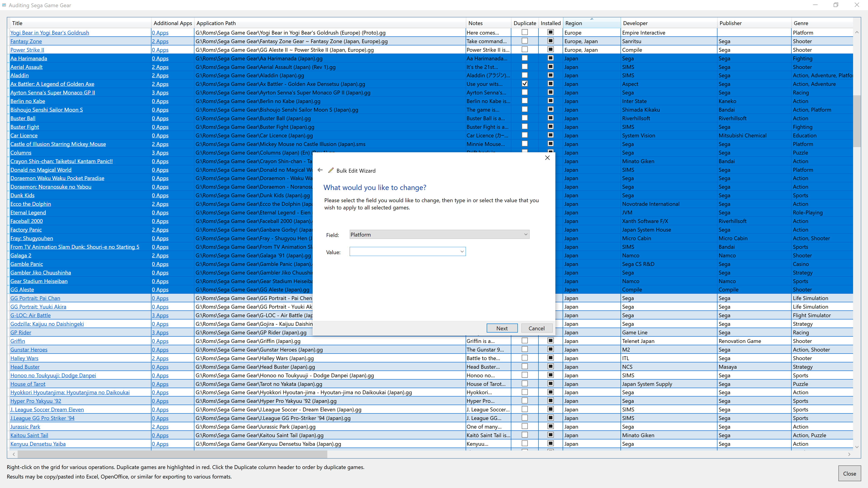Select the Casino genre cell
Image resolution: width=868 pixels, height=488 pixels.
[x=822, y=264]
